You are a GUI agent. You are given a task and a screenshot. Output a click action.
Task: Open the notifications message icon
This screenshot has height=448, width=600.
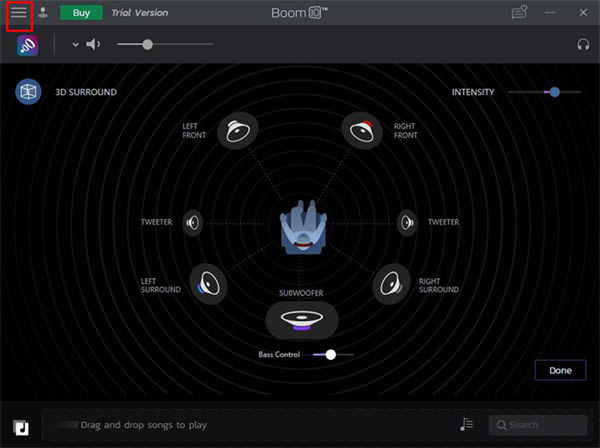click(519, 12)
